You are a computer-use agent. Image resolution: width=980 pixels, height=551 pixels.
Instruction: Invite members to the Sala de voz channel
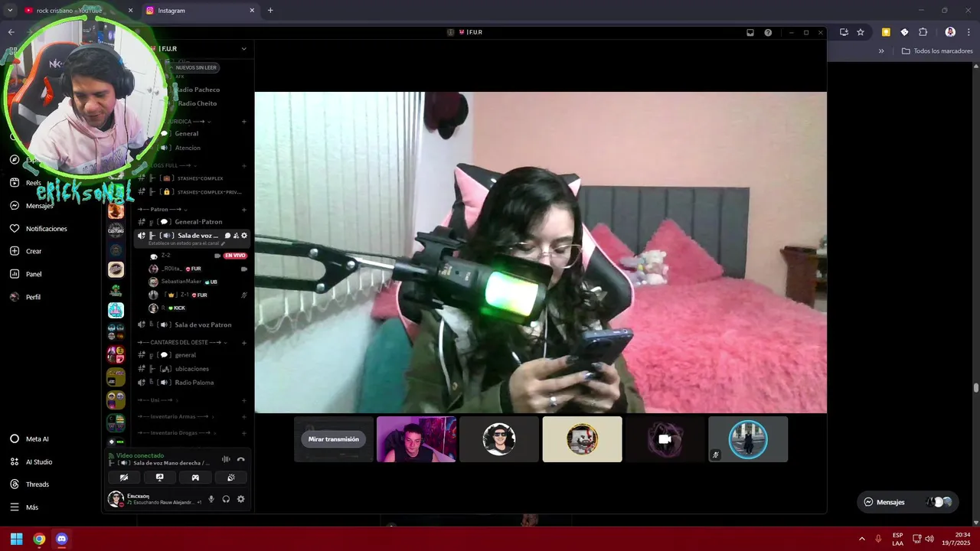(x=236, y=236)
